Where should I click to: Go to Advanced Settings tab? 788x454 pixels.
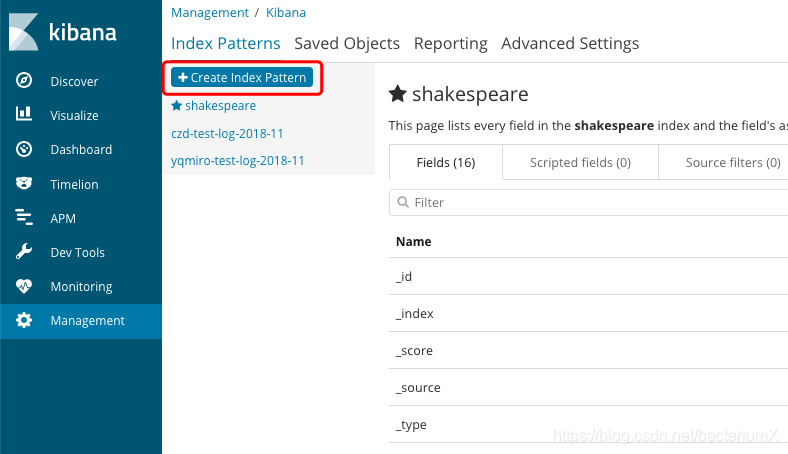point(570,43)
